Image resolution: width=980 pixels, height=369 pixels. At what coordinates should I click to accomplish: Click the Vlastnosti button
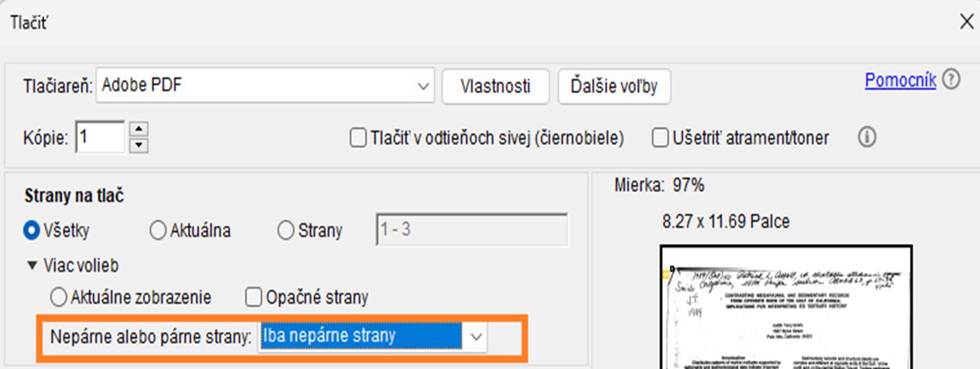click(495, 86)
